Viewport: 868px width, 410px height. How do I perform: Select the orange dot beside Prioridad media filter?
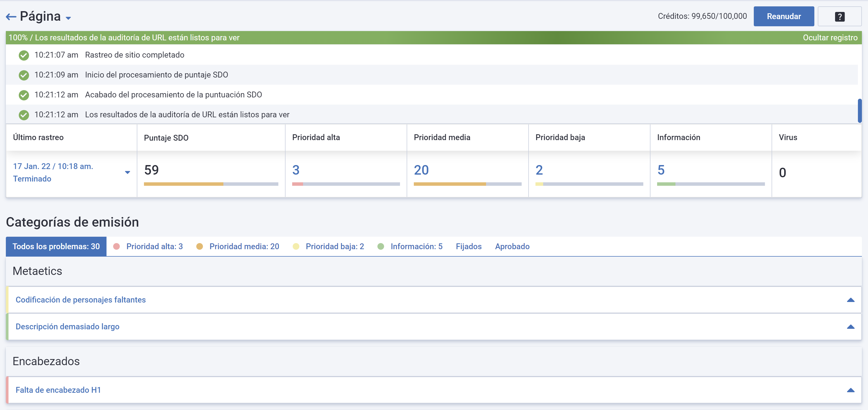200,246
